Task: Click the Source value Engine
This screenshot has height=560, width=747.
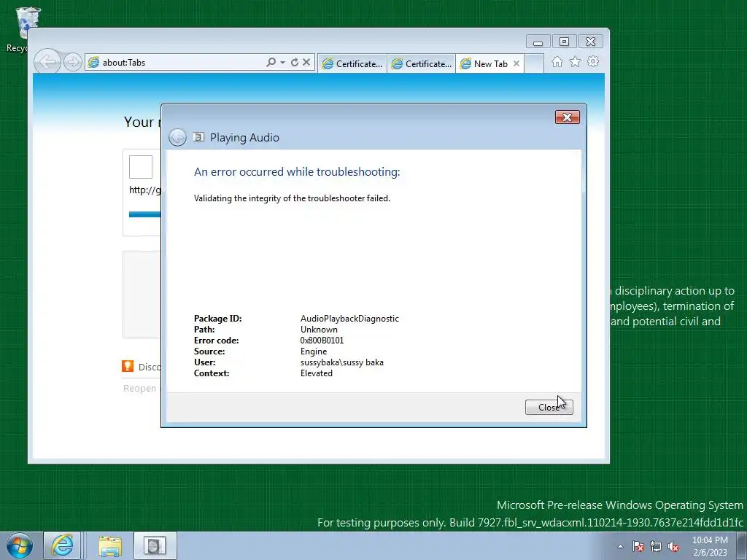Action: [x=314, y=351]
